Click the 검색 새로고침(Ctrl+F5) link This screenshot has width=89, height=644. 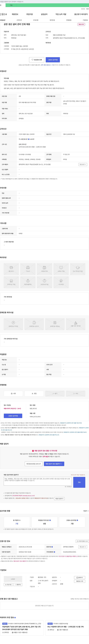click(x=47, y=65)
